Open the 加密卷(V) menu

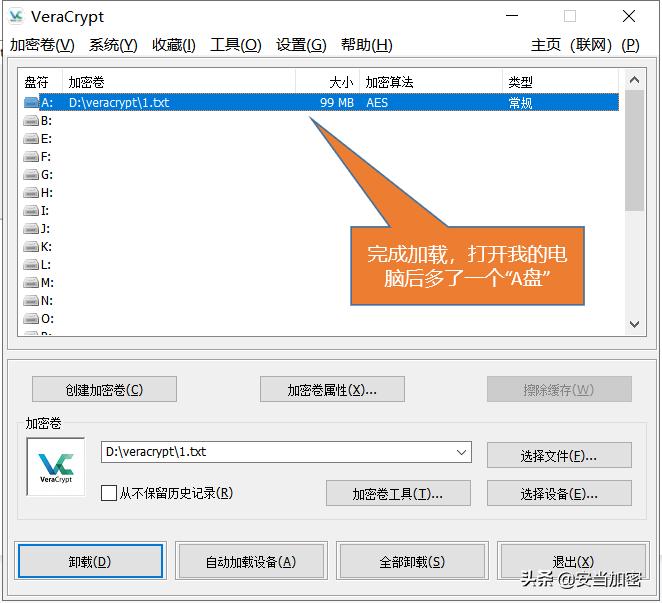(42, 45)
